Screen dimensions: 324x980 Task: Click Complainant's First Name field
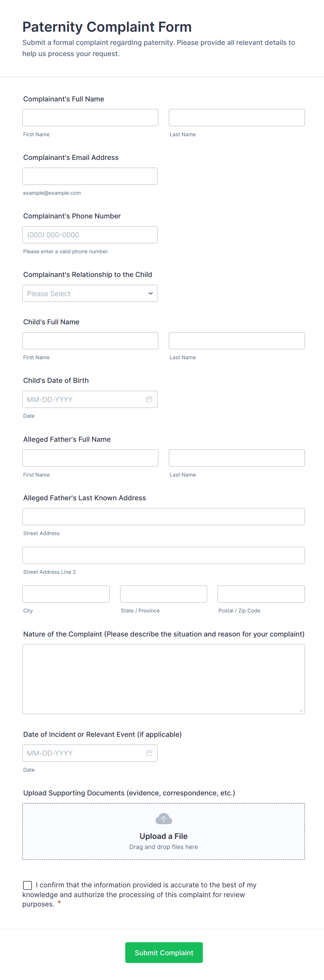90,117
